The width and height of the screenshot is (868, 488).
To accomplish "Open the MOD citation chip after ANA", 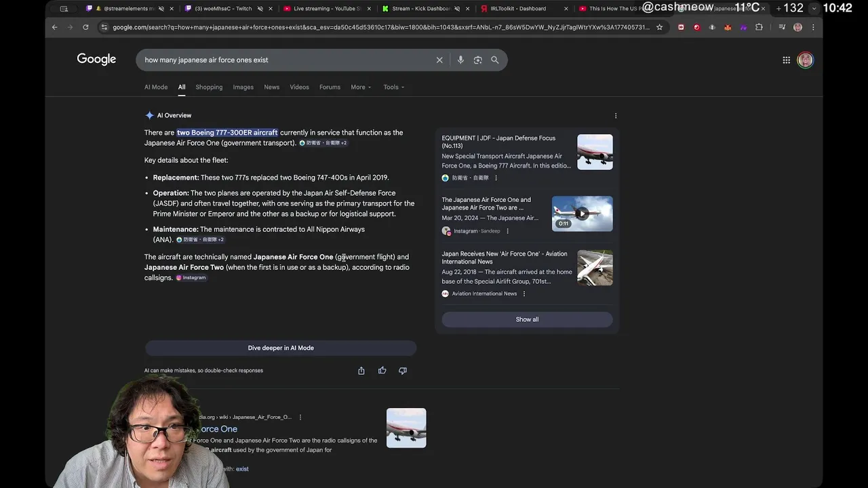I will point(200,240).
